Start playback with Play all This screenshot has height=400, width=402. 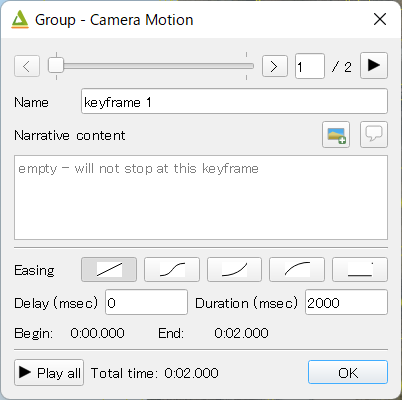tap(49, 373)
